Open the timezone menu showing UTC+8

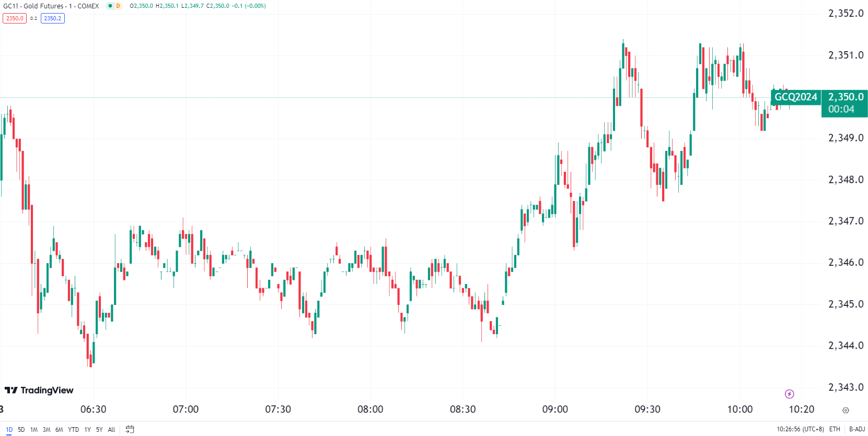coord(800,429)
